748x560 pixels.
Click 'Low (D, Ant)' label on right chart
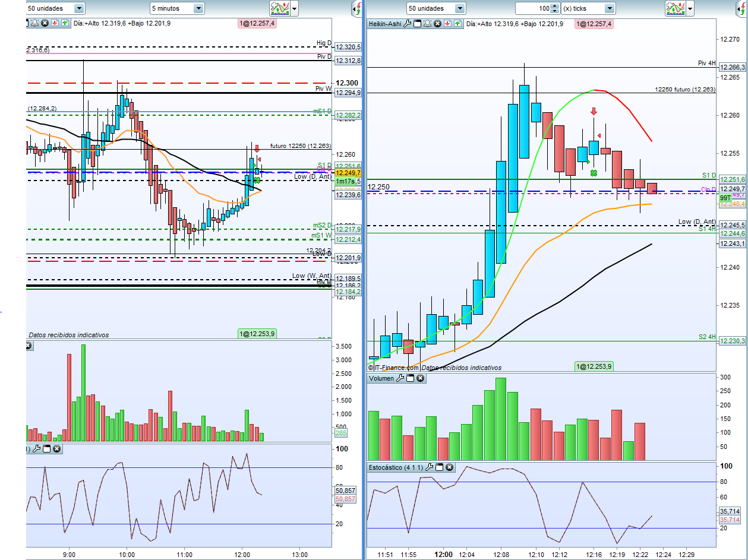coord(697,222)
